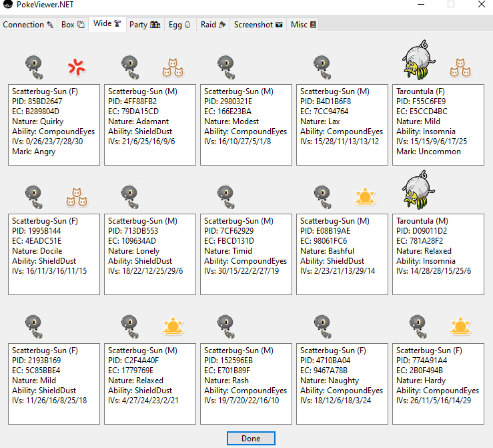Open the Party tab

pyautogui.click(x=145, y=25)
